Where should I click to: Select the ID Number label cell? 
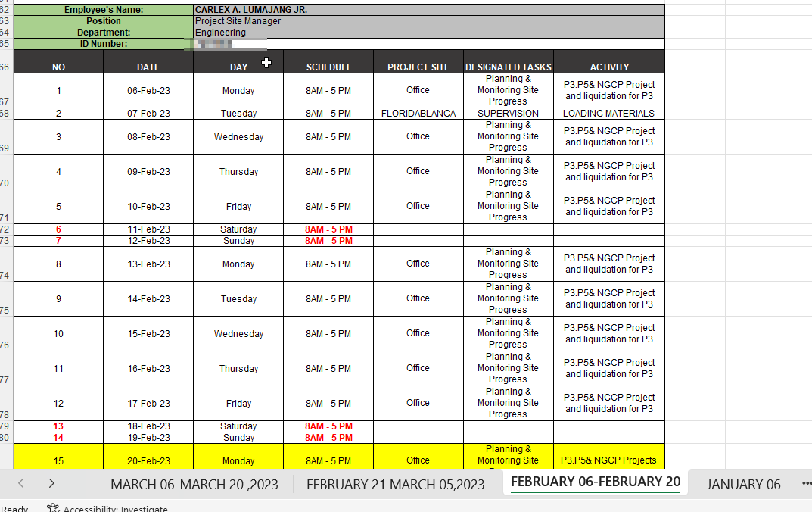[x=104, y=44]
